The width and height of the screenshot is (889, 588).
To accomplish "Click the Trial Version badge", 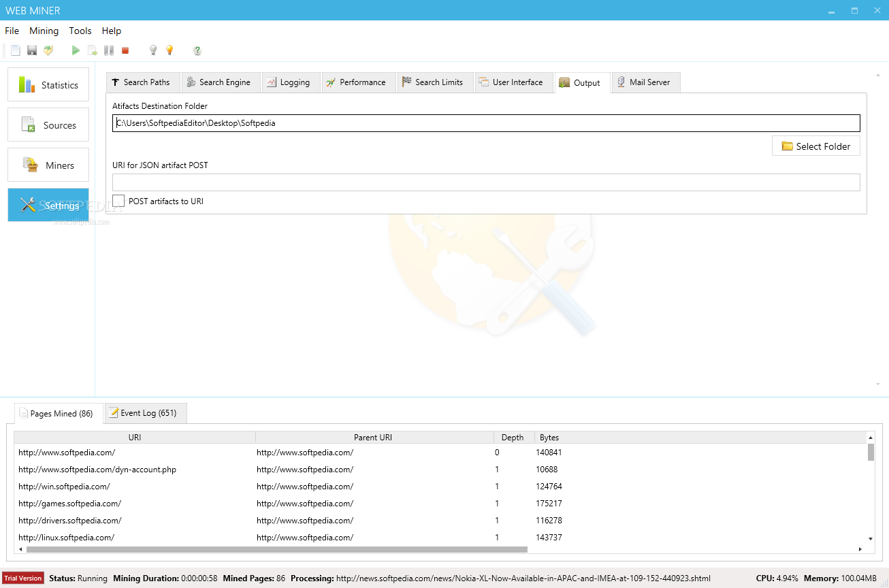I will (23, 578).
